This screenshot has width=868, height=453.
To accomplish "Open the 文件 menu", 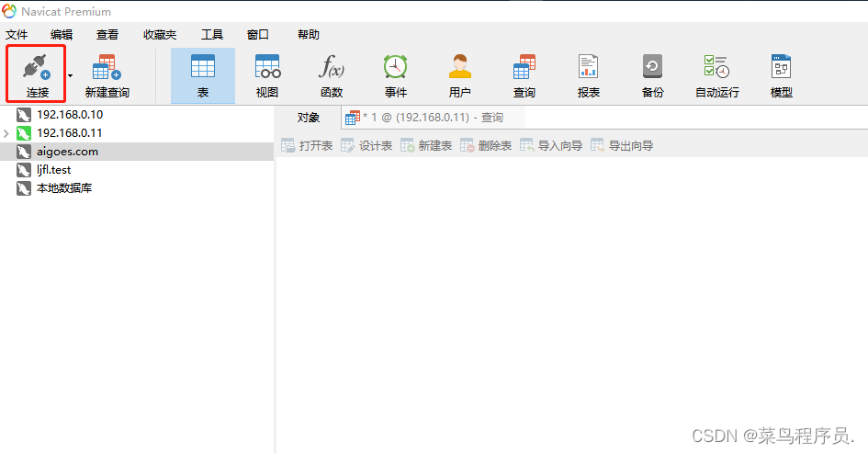I will [17, 35].
